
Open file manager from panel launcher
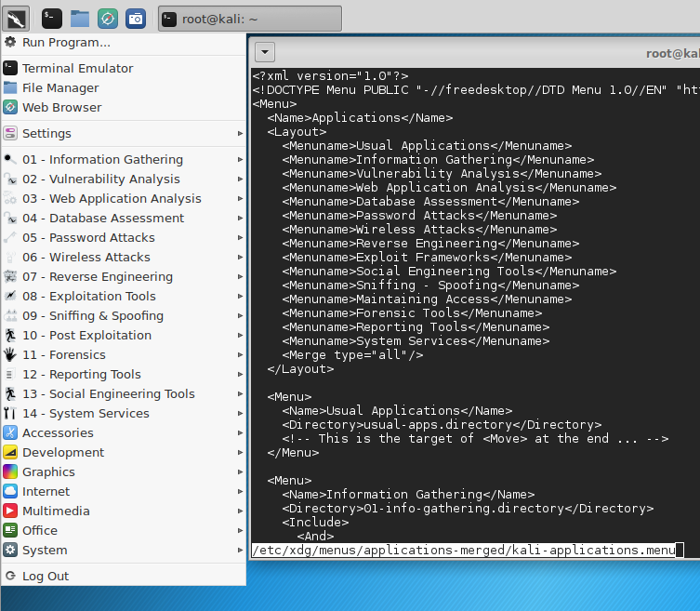point(80,18)
